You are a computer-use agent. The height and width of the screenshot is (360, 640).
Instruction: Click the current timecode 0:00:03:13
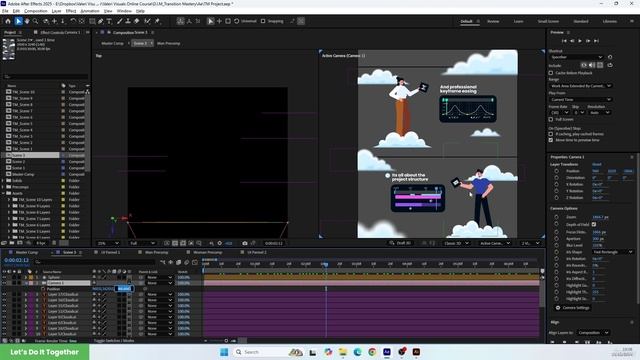[16, 260]
